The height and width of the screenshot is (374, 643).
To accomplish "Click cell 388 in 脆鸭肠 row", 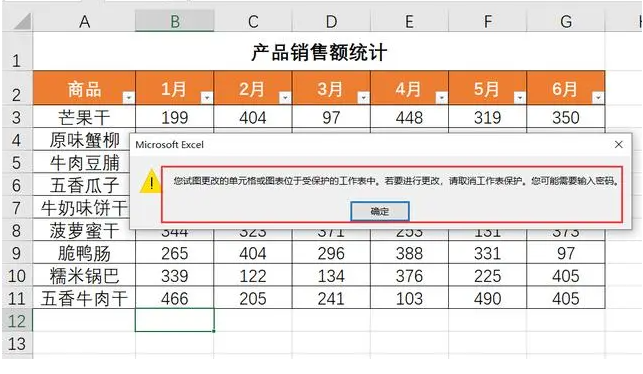I will tap(409, 253).
